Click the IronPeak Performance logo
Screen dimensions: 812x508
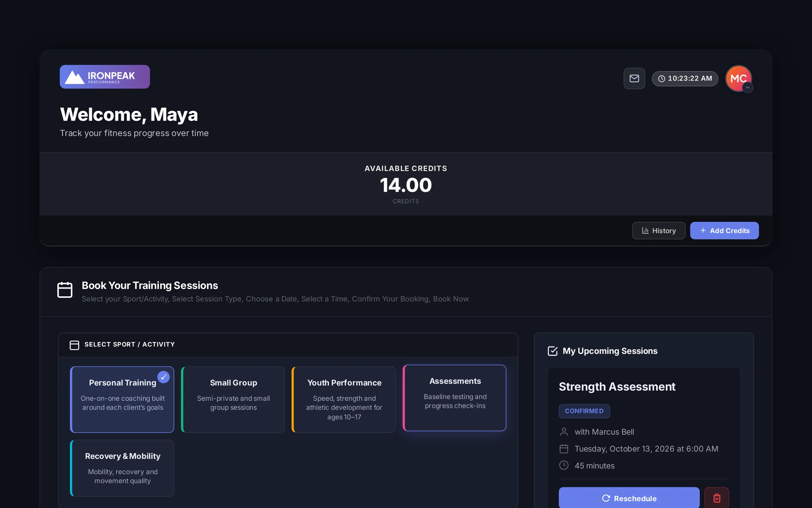coord(105,77)
